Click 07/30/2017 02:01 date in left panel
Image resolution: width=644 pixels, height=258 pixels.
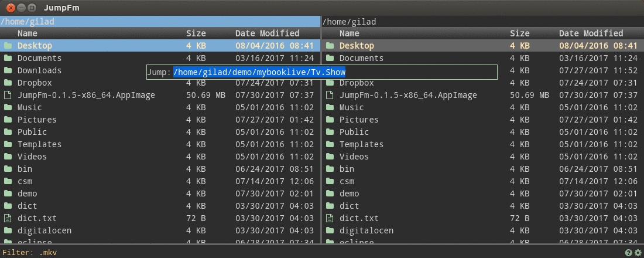coord(275,193)
